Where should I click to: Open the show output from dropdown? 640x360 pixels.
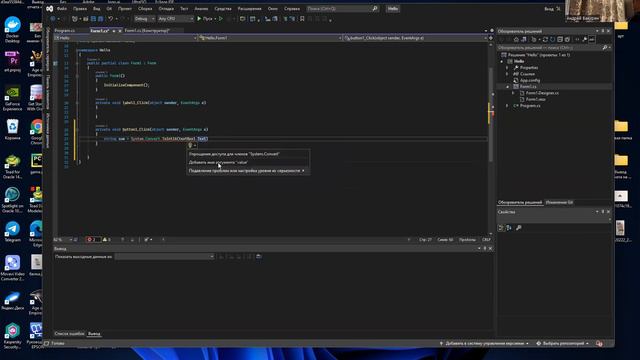coord(164,257)
